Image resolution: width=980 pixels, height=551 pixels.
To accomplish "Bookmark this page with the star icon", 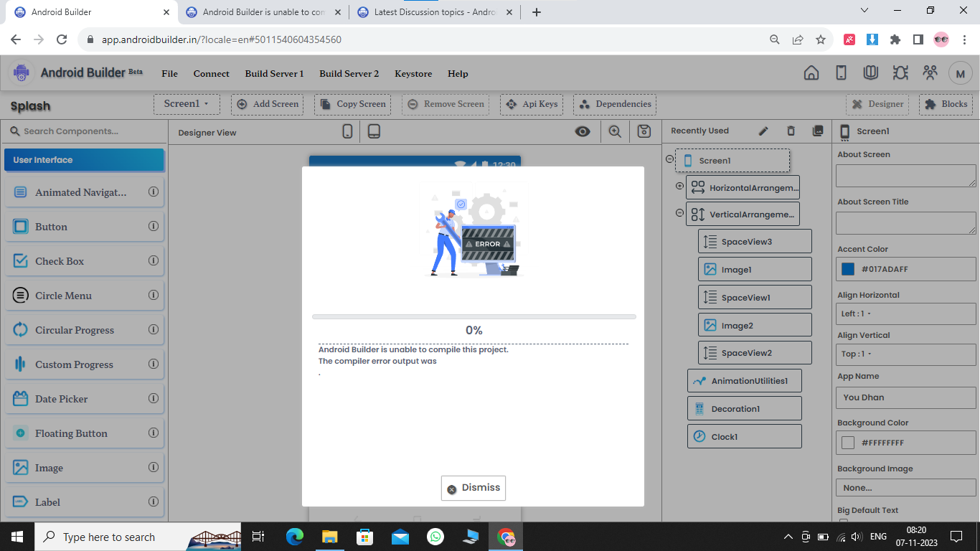I will [x=821, y=39].
